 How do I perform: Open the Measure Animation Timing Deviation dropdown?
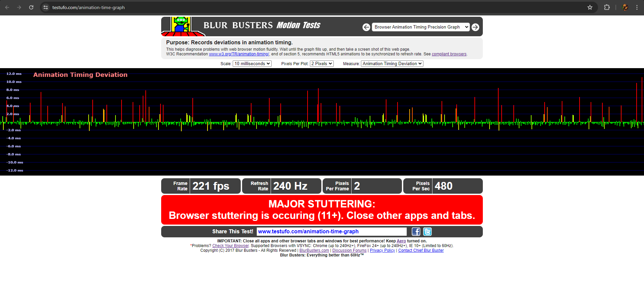point(392,64)
